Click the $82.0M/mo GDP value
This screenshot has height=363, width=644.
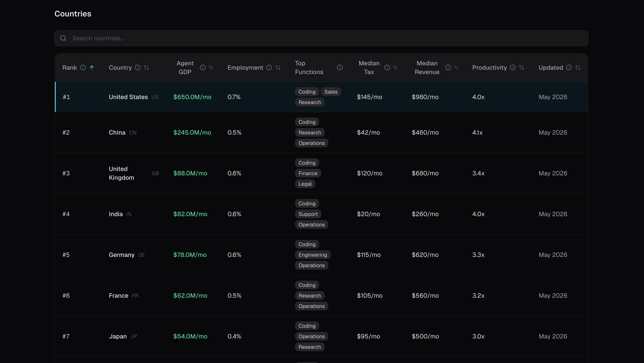pos(190,214)
